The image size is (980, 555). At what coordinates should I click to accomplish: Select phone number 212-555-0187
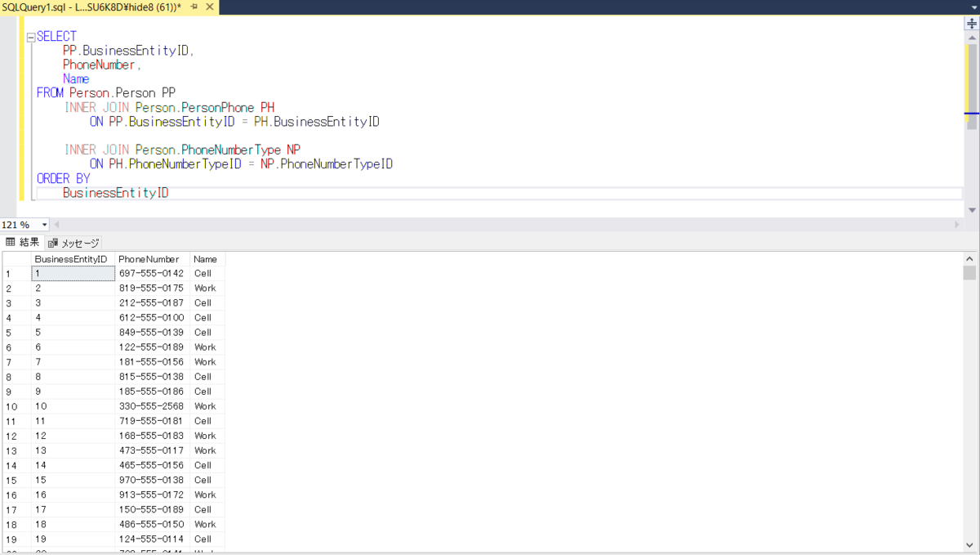point(152,303)
